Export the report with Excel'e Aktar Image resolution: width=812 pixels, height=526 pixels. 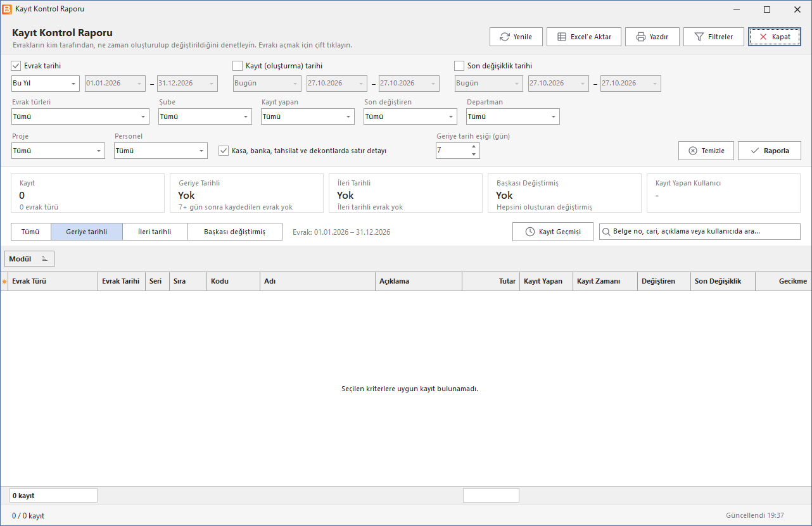click(584, 37)
